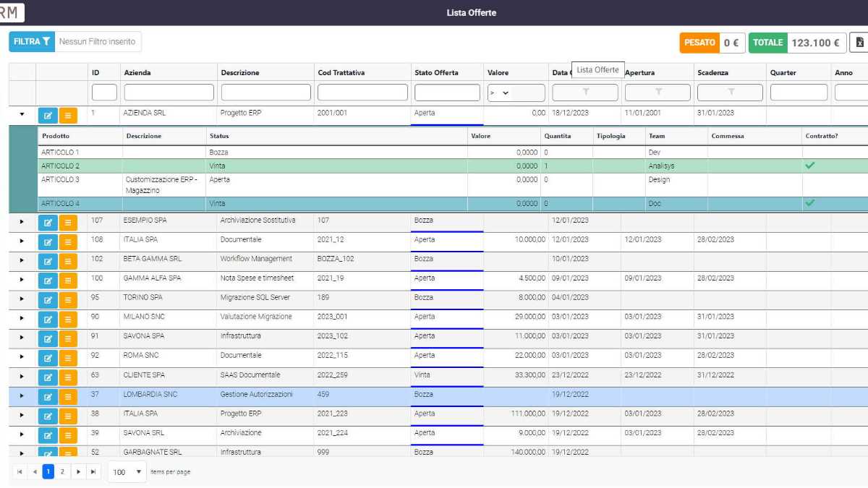This screenshot has width=868, height=488.
Task: Click the blue edit icon for AZIENDA SRL
Action: point(48,116)
